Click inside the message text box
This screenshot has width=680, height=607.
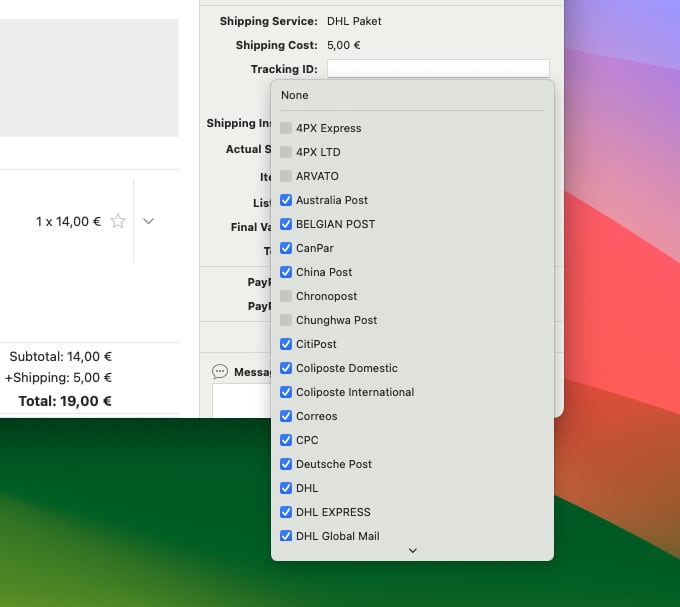point(242,400)
